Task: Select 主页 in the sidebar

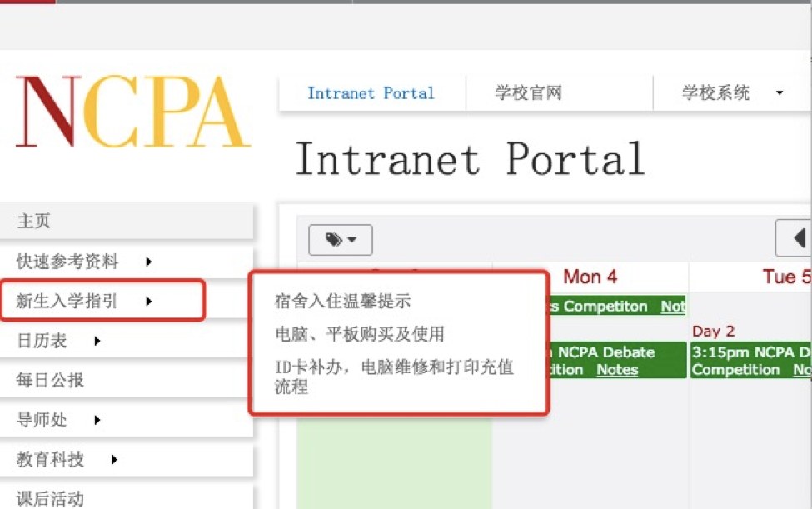Action: (x=127, y=221)
